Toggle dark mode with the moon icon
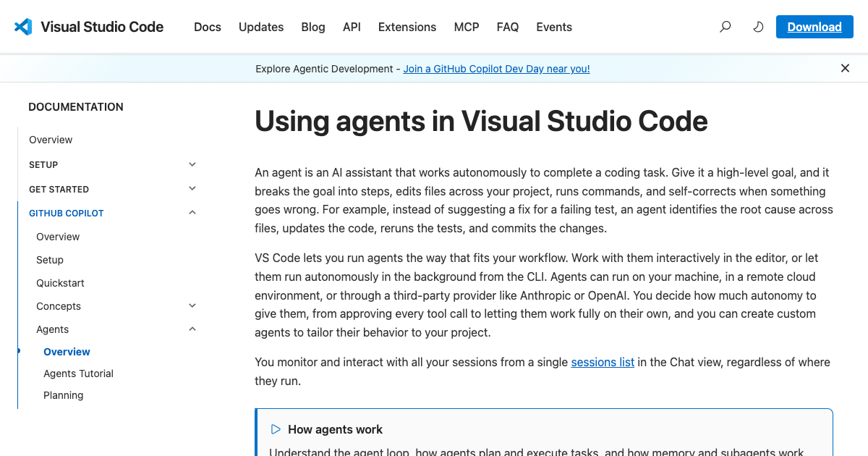Screen dimensions: 868x456 click(x=758, y=26)
